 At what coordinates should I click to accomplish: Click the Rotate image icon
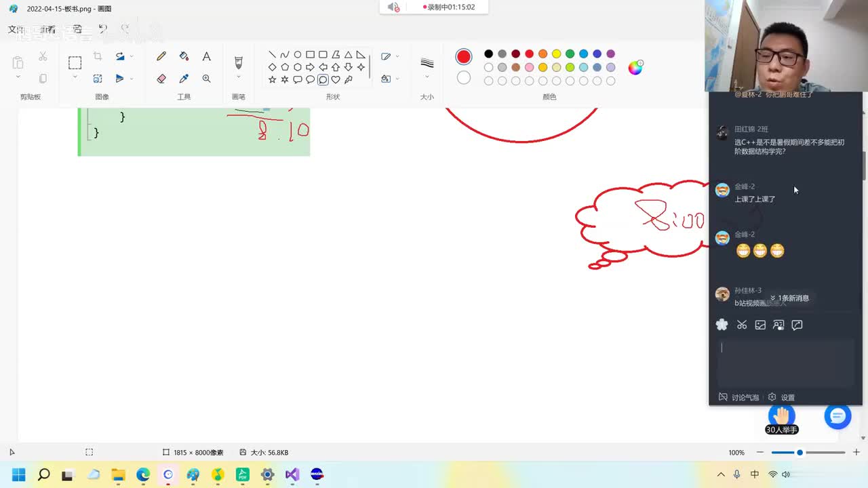click(119, 57)
